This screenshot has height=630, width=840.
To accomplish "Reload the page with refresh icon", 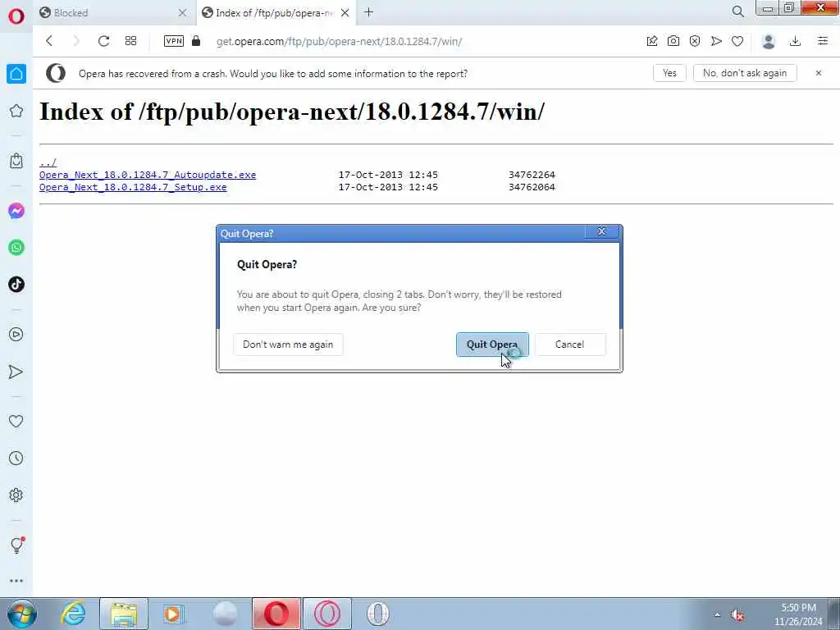I will click(103, 41).
